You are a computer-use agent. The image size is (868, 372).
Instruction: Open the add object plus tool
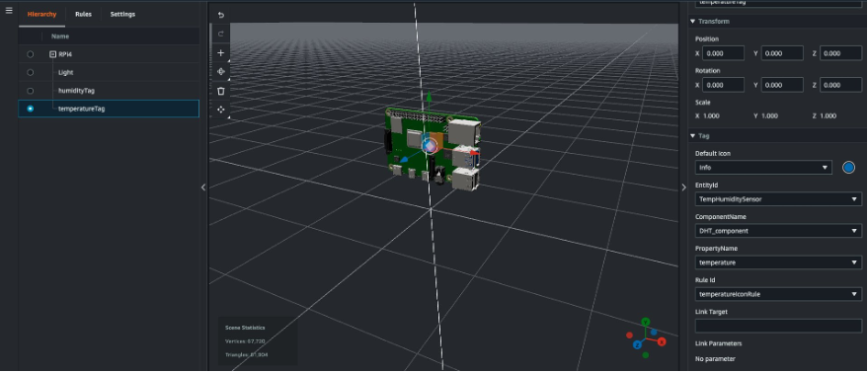pyautogui.click(x=221, y=53)
